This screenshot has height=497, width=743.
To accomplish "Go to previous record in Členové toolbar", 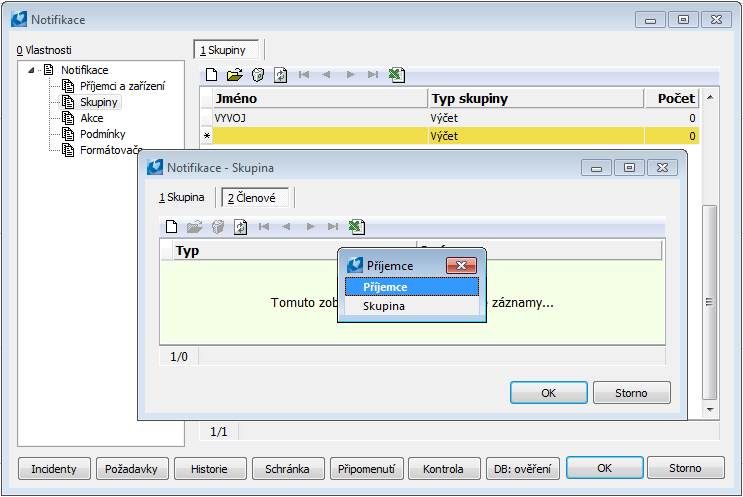I will point(286,226).
